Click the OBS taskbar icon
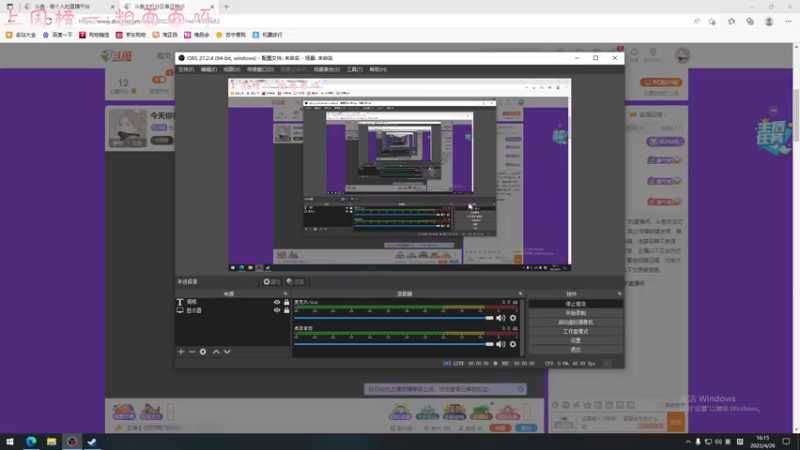 click(72, 442)
